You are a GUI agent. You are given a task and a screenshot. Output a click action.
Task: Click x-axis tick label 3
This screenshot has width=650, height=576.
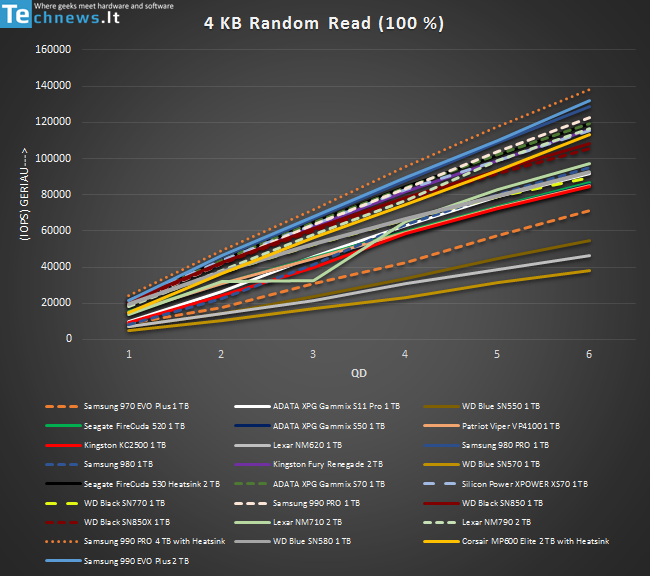point(313,354)
